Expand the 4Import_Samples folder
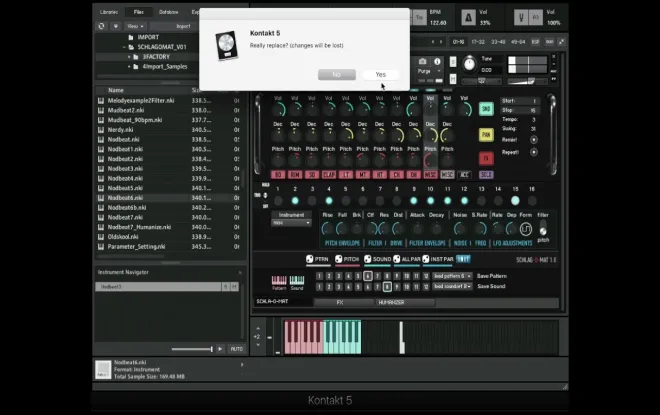Image resolution: width=660 pixels, height=415 pixels. 129,67
